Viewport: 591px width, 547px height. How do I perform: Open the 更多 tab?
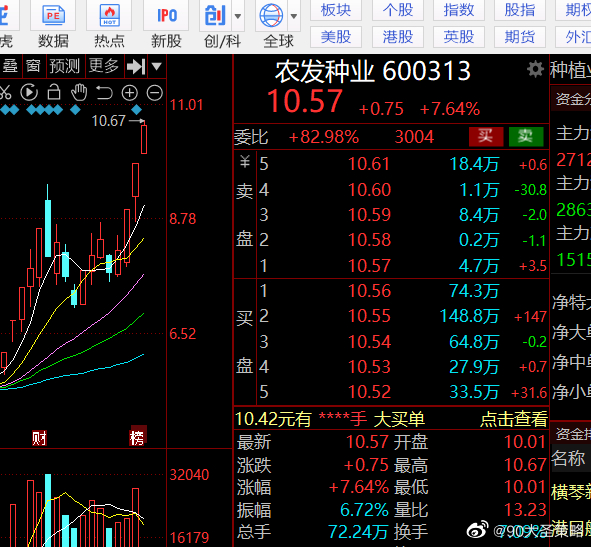click(x=104, y=66)
